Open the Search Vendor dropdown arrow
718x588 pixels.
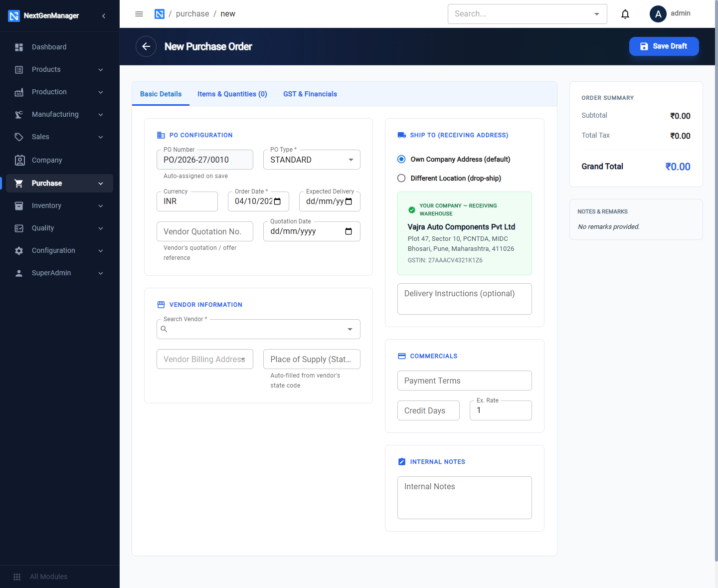350,329
